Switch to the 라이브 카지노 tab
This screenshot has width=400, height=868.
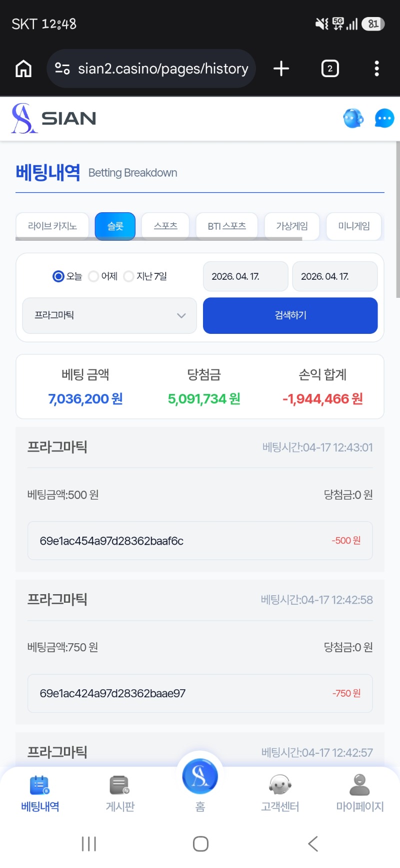click(x=52, y=226)
